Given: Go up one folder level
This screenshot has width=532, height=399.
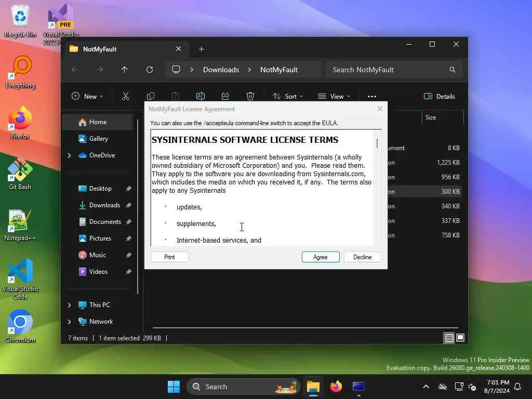Looking at the screenshot, I should 125,70.
